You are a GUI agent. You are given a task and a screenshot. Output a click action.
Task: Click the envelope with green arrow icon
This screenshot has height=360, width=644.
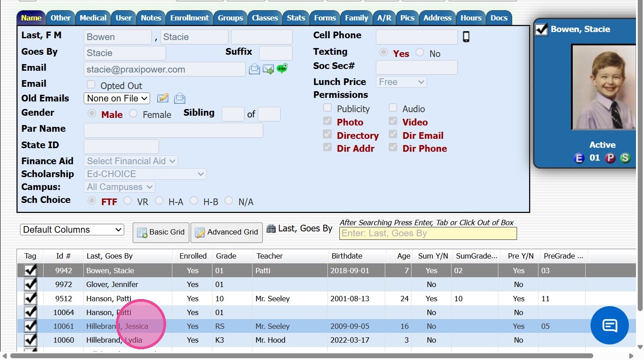click(x=268, y=69)
